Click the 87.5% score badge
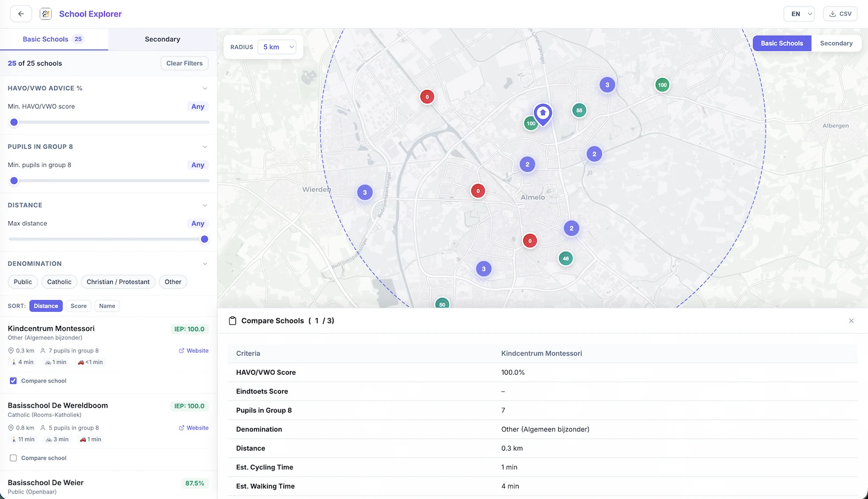 pyautogui.click(x=195, y=483)
